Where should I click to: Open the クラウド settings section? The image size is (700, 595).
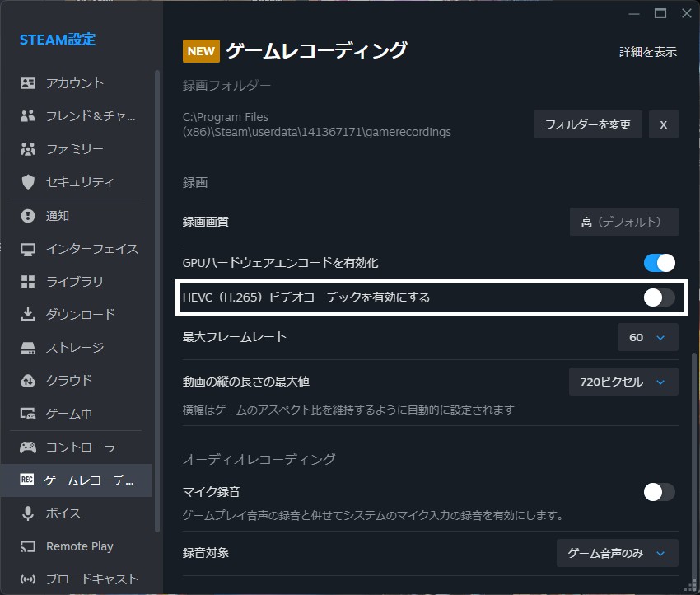tap(76, 381)
